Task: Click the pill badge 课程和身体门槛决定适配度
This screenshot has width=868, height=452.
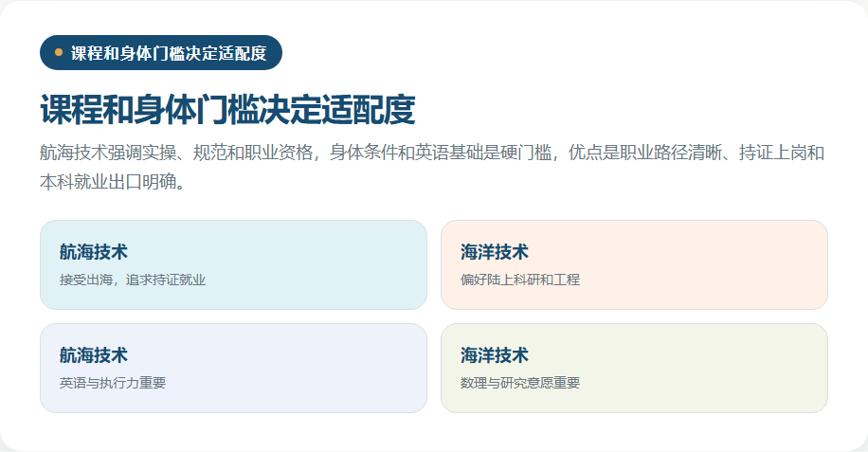Action: (x=161, y=52)
